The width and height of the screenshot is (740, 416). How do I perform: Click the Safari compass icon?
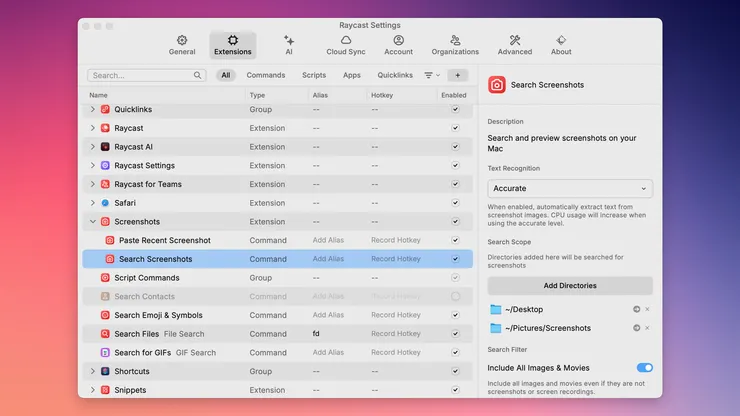(105, 203)
